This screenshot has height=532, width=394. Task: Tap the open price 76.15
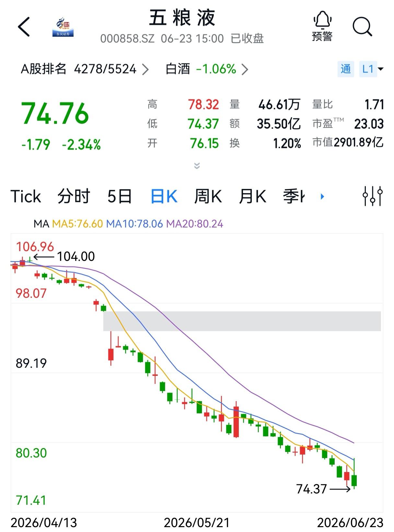[204, 143]
